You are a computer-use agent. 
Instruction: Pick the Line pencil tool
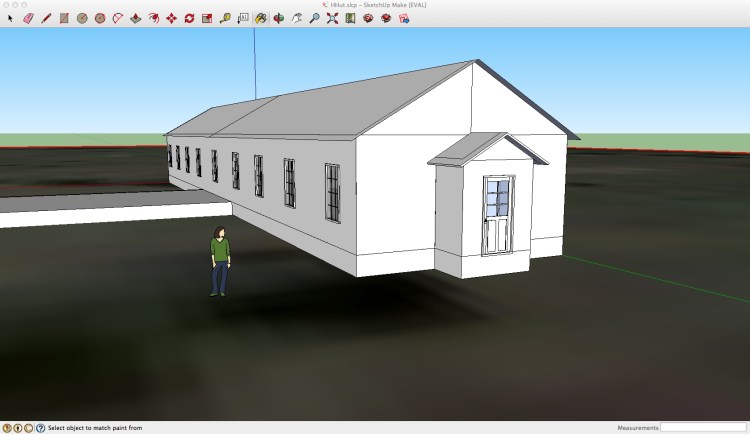point(46,19)
